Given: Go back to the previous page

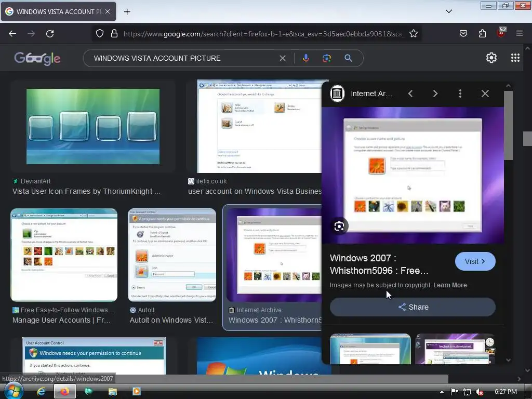Looking at the screenshot, I should pyautogui.click(x=12, y=34).
